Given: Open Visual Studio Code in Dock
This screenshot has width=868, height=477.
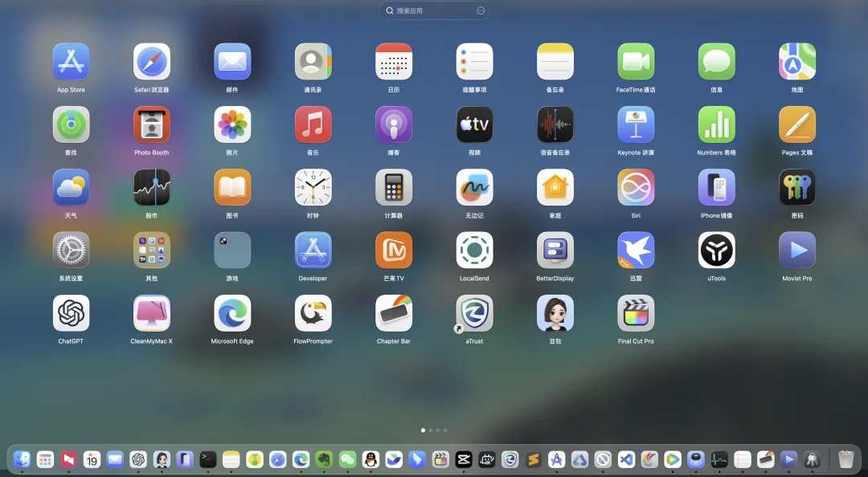Looking at the screenshot, I should point(626,459).
